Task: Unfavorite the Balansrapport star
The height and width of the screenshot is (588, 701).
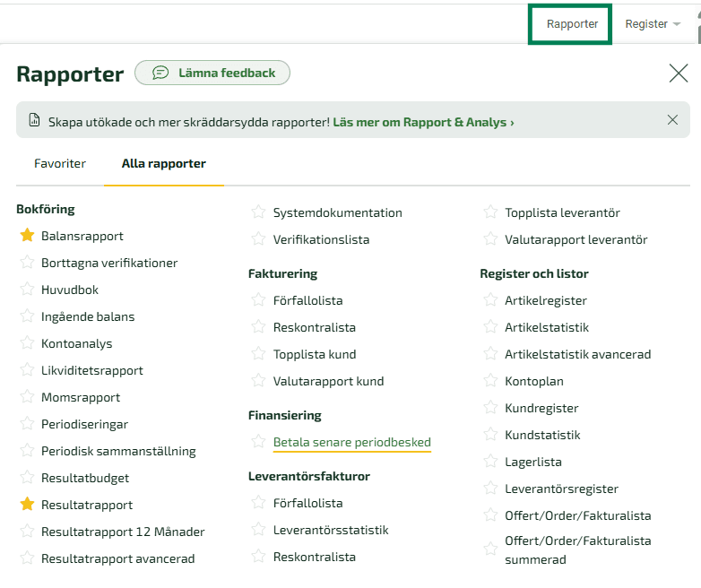Action: click(27, 235)
